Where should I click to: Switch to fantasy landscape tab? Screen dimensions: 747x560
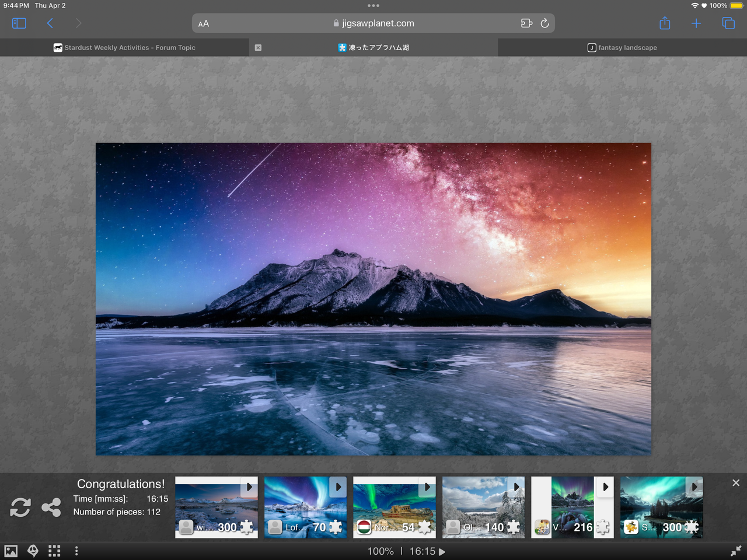point(622,48)
